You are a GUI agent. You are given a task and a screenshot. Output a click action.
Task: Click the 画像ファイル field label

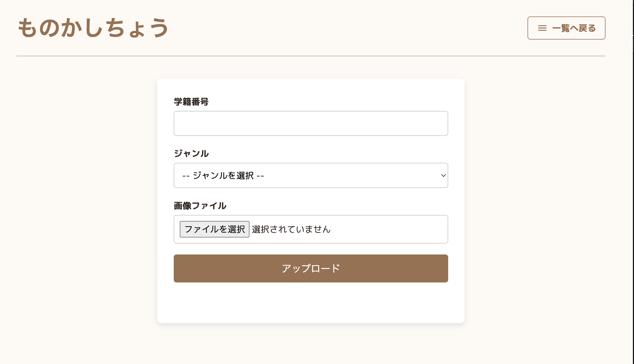(200, 206)
